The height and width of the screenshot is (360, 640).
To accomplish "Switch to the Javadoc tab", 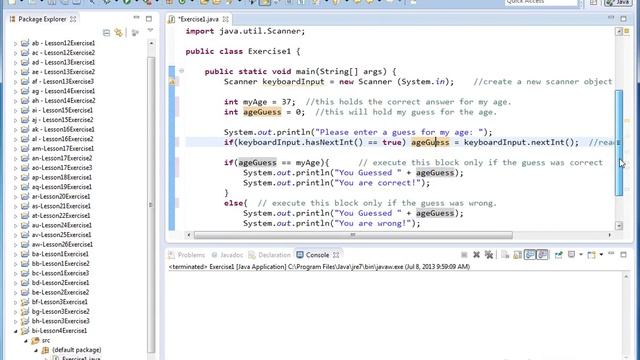I will 227,255.
